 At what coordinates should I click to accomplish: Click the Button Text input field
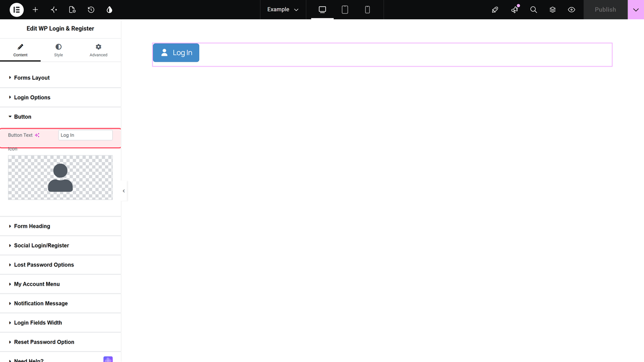pyautogui.click(x=85, y=135)
